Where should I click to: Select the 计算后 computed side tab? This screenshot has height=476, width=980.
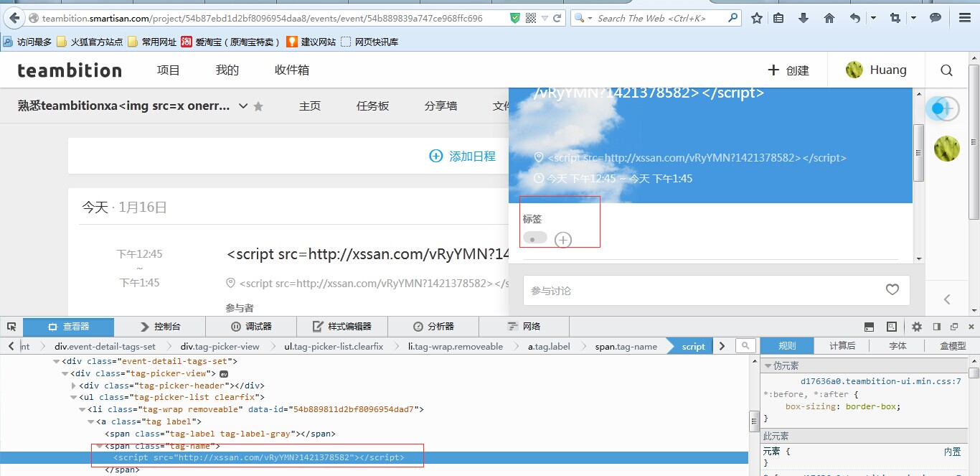(842, 346)
